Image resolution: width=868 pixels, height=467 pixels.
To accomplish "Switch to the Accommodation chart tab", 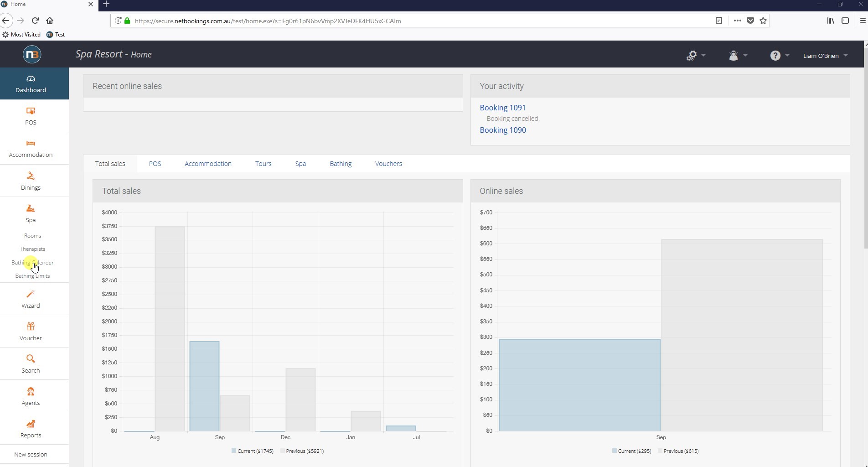I will [208, 164].
